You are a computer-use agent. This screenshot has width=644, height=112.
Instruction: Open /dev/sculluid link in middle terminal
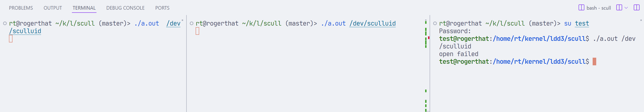[x=372, y=23]
